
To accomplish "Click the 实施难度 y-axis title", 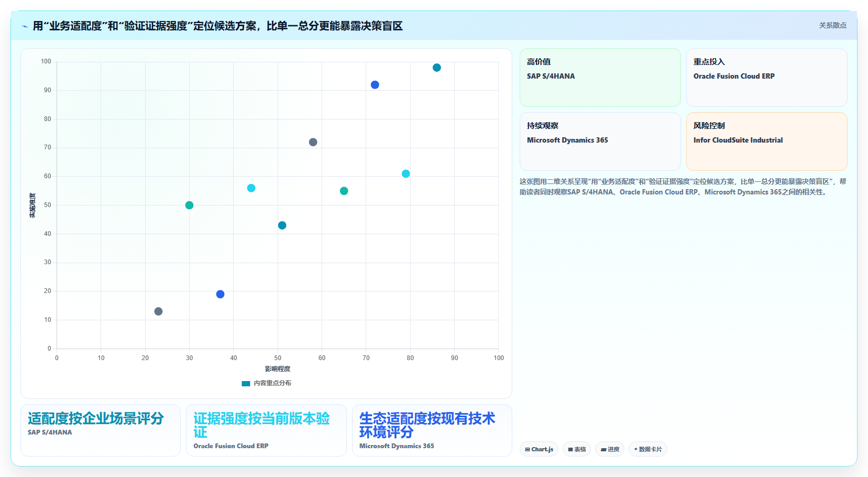I will coord(32,205).
